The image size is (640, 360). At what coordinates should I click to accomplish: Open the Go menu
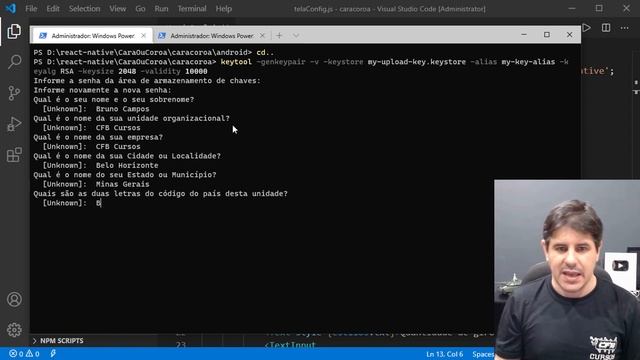[140, 9]
